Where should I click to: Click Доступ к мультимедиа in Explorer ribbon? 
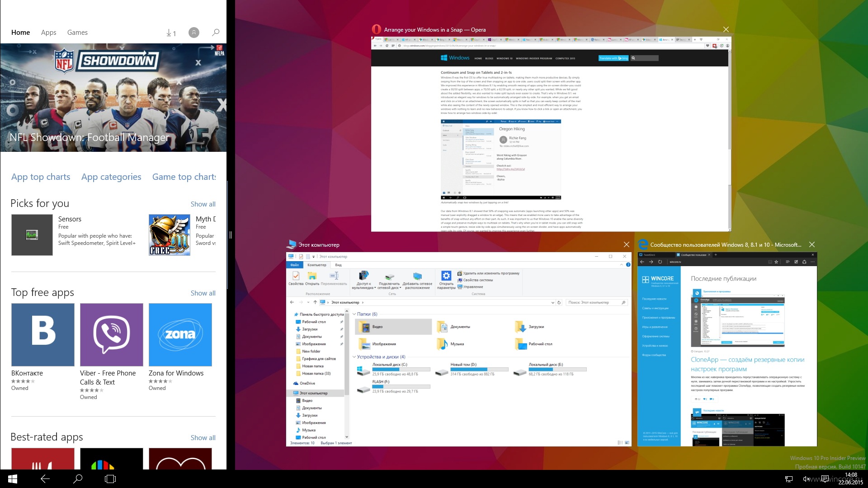pos(363,280)
